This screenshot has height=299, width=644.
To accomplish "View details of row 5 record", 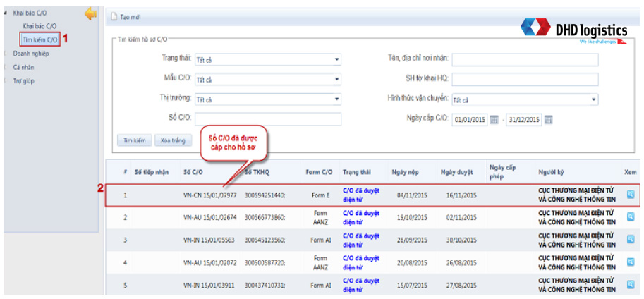I will [x=631, y=285].
